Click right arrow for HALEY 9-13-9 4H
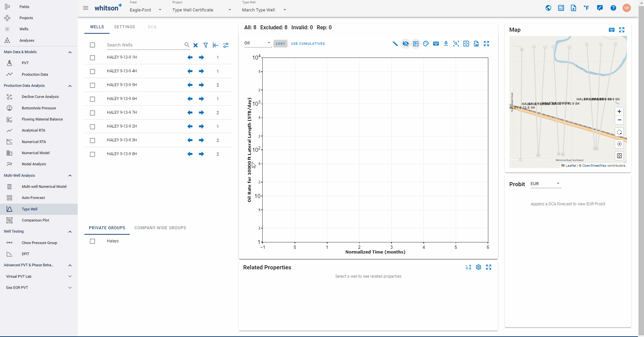This screenshot has width=644, height=337. click(x=201, y=71)
